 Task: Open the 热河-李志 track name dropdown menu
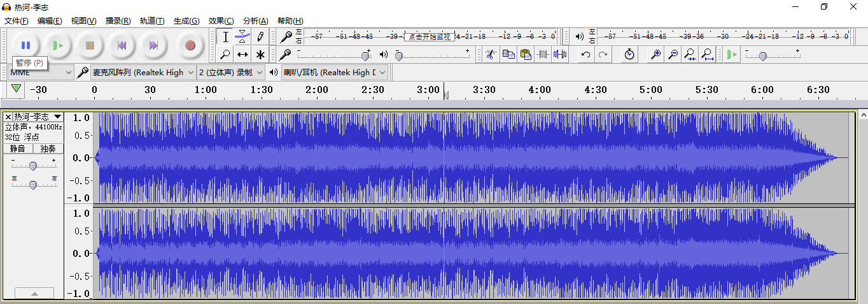pyautogui.click(x=39, y=117)
